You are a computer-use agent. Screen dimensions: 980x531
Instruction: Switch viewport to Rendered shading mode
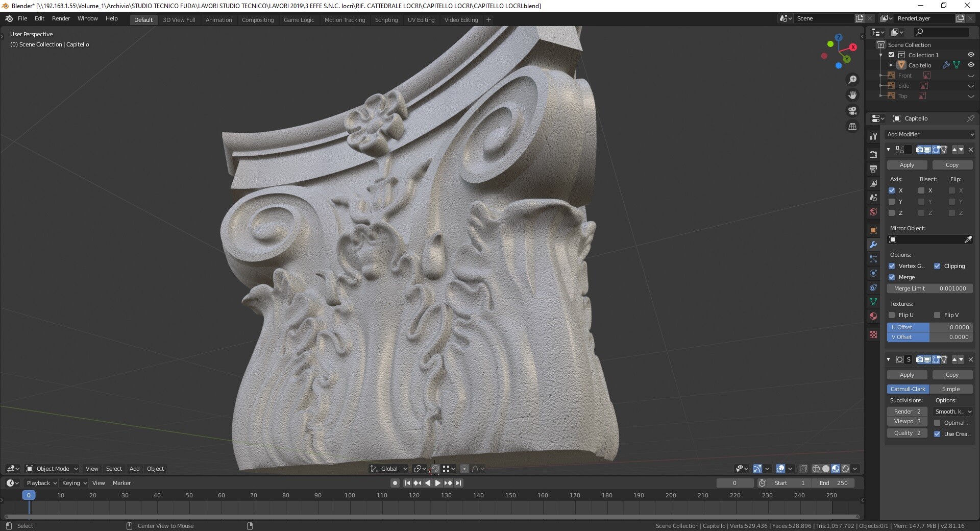[x=845, y=469]
